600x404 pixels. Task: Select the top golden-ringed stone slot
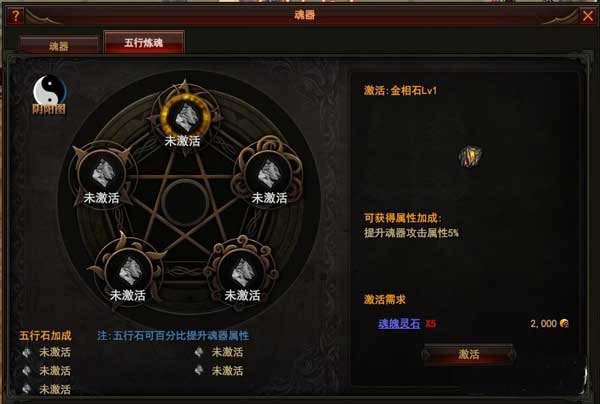tap(186, 116)
